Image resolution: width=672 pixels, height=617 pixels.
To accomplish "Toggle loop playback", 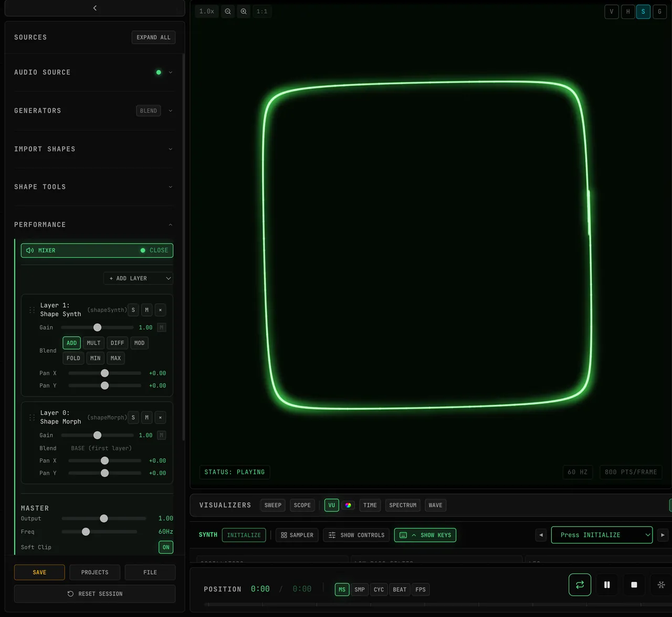I will pos(580,584).
